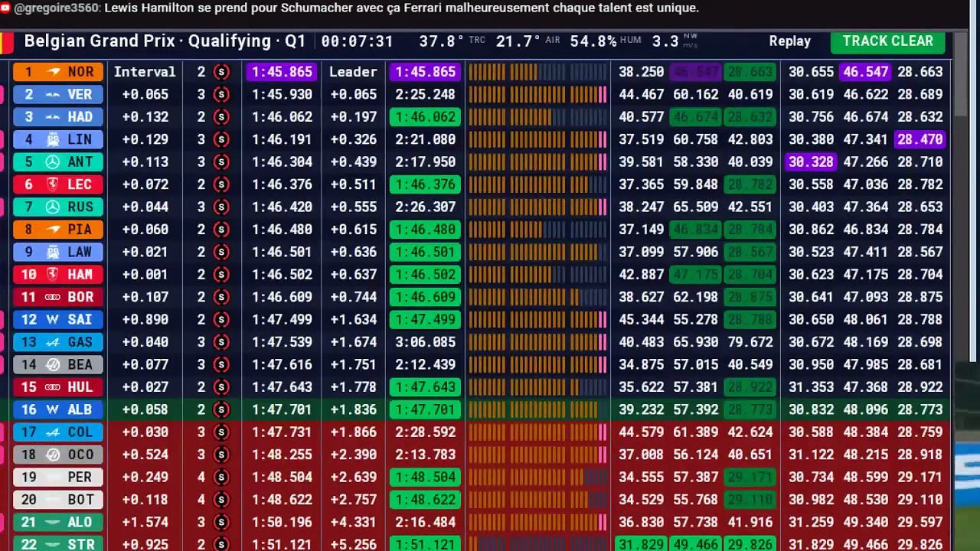Click the mini-sector bar for SAI
This screenshot has width=980, height=551.
(x=537, y=319)
